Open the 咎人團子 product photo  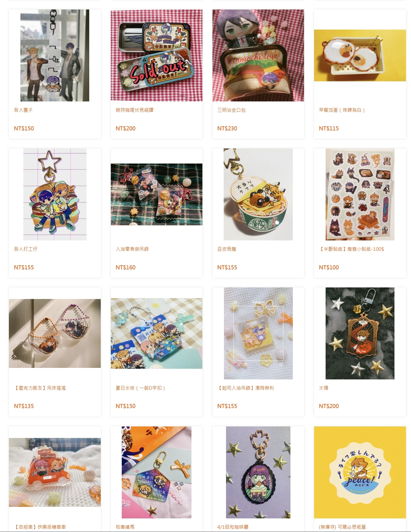tap(55, 55)
